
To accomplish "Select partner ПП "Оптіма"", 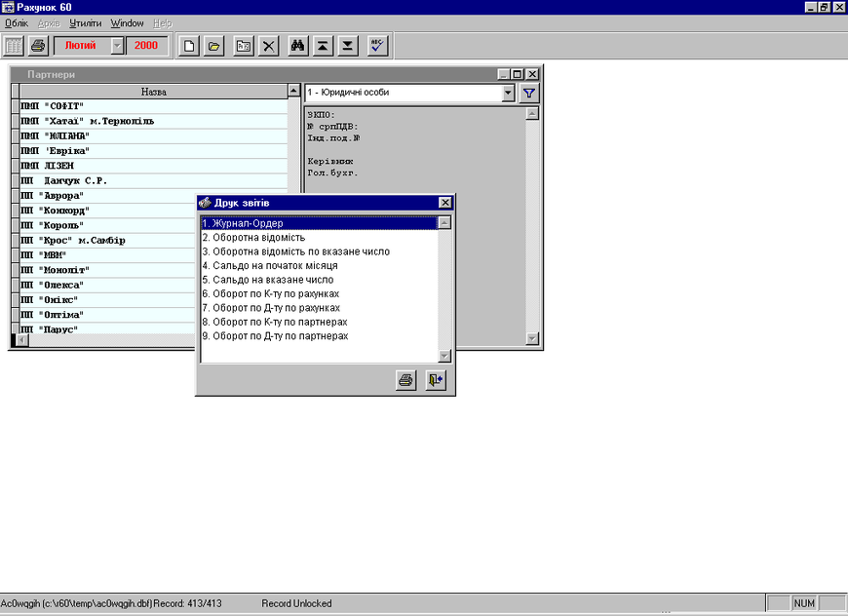I will coord(107,314).
